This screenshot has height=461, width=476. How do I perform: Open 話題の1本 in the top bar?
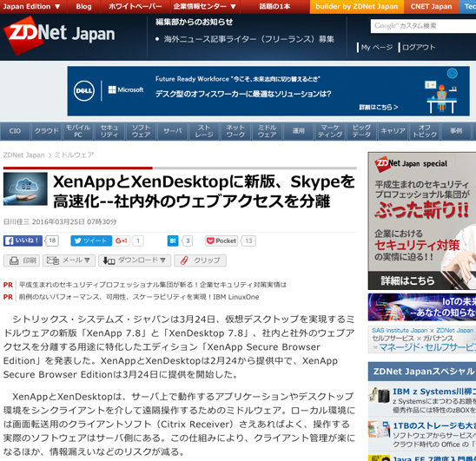coord(274,6)
